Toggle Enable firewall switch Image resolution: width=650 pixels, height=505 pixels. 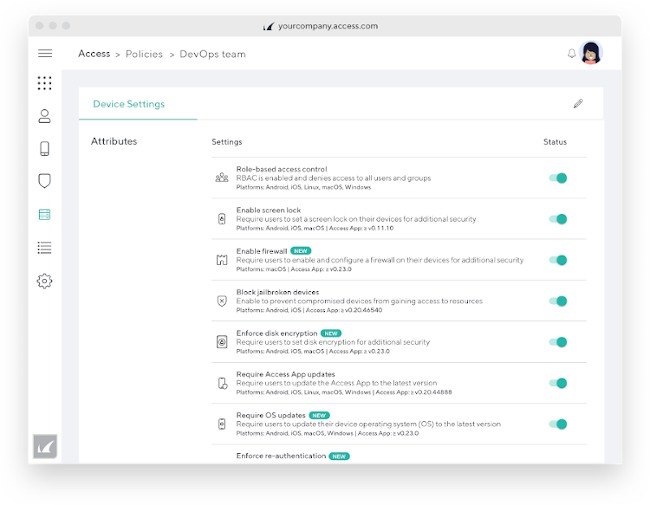558,260
